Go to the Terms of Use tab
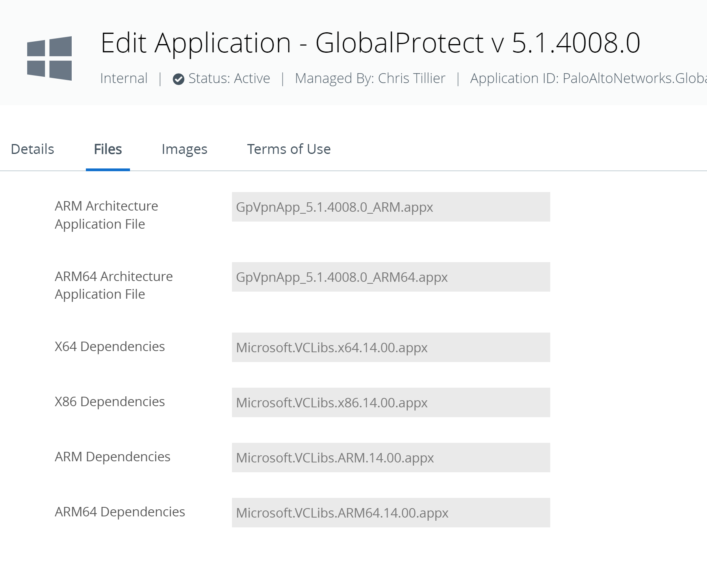Screen dimensions: 707x588 289,149
